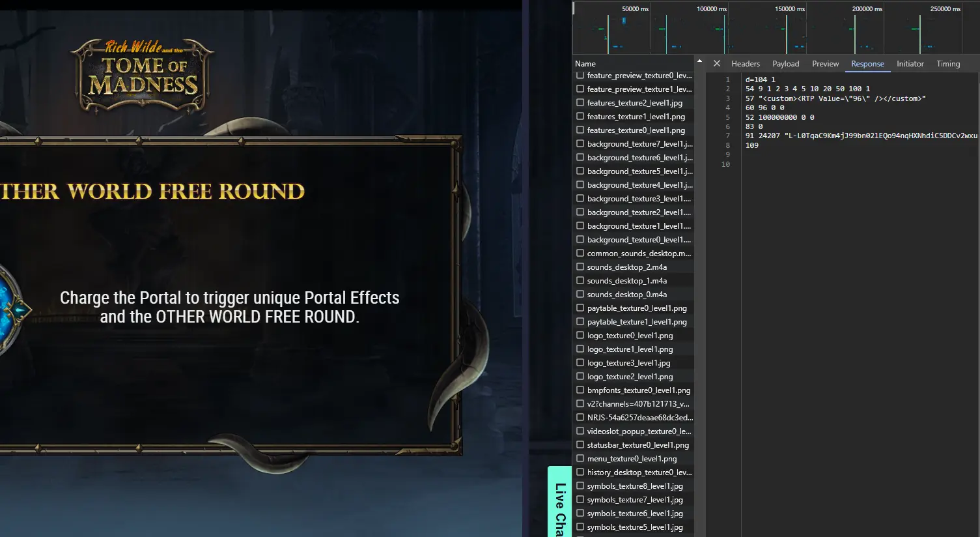Select request sounds_desktop_1.m4a
980x537 pixels.
point(626,281)
